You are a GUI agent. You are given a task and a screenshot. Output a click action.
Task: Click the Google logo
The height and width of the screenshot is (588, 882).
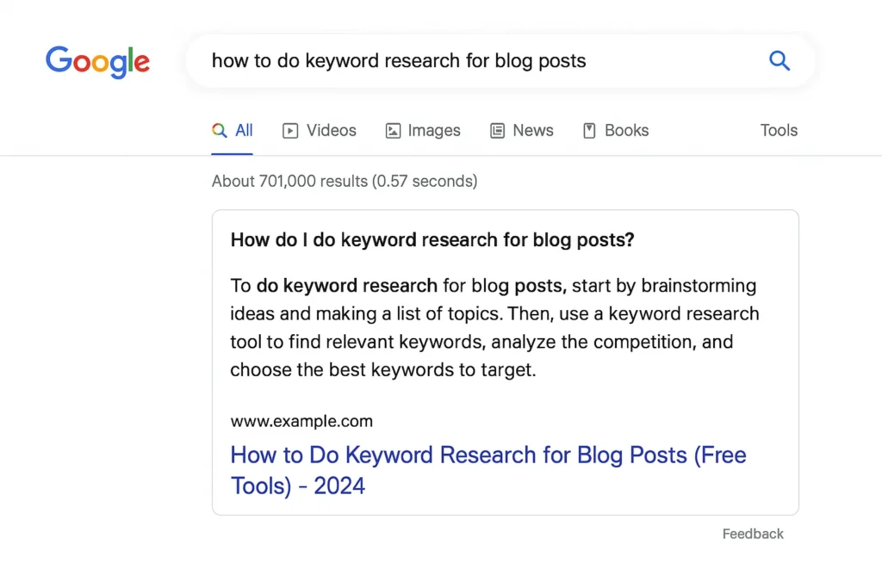[x=97, y=61]
